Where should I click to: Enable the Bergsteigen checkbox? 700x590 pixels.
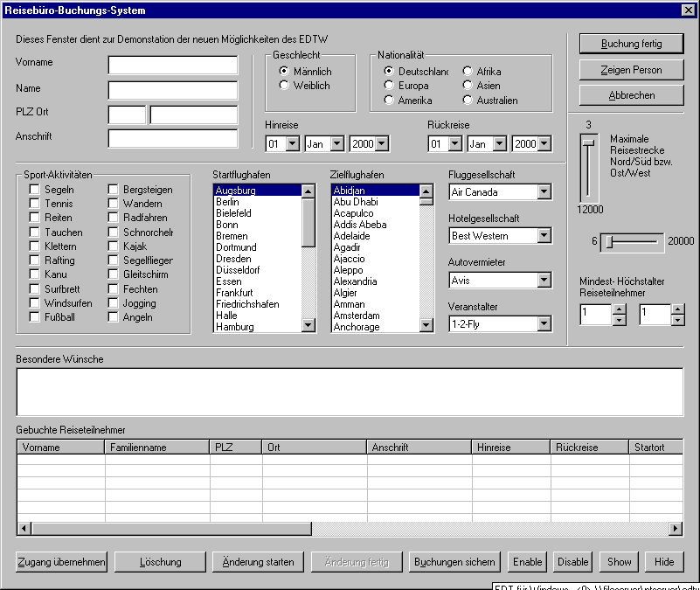[x=114, y=190]
